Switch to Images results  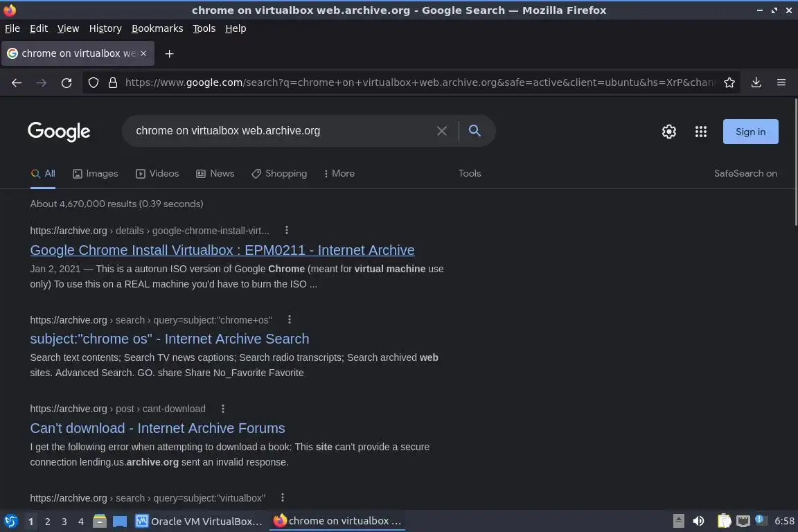[95, 174]
